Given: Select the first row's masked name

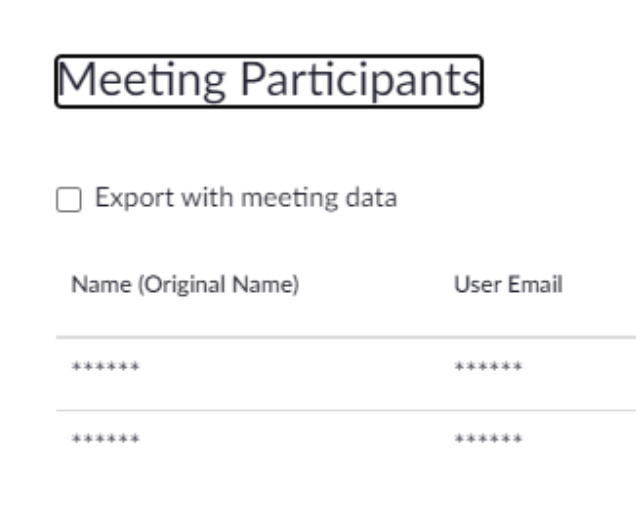Looking at the screenshot, I should click(105, 367).
